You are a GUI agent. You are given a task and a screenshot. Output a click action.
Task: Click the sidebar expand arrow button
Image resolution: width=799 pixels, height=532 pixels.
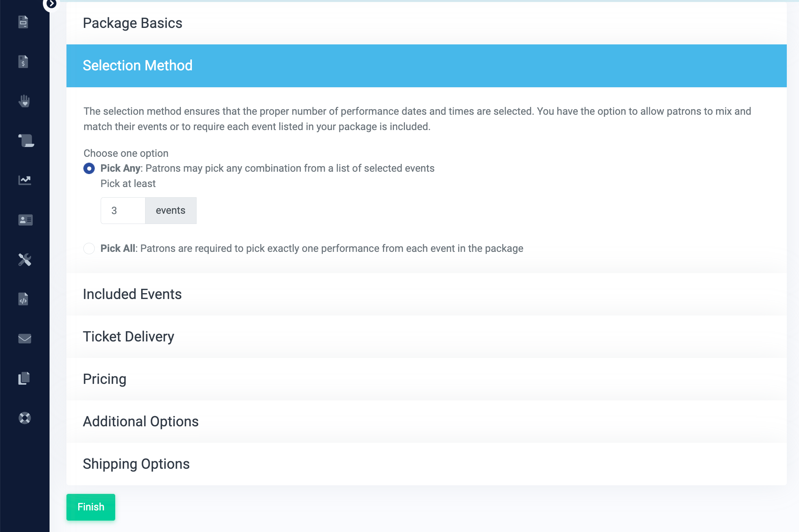(51, 4)
